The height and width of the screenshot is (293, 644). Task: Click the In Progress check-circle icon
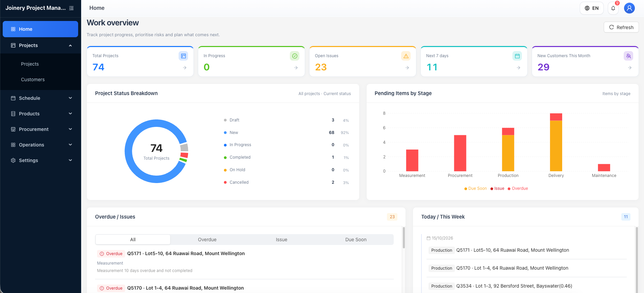coord(295,56)
